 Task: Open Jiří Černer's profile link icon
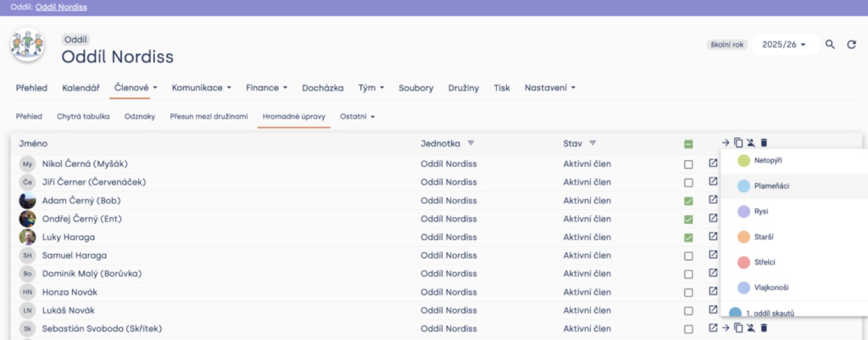713,181
